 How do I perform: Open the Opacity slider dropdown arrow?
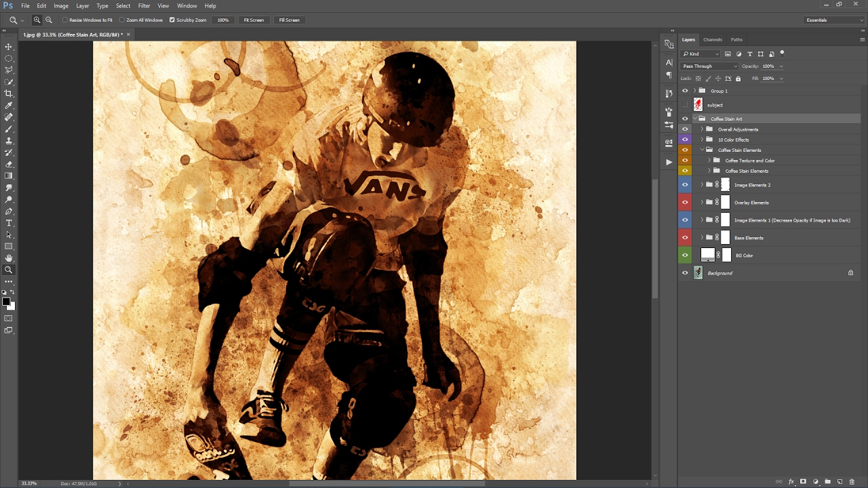click(x=781, y=66)
